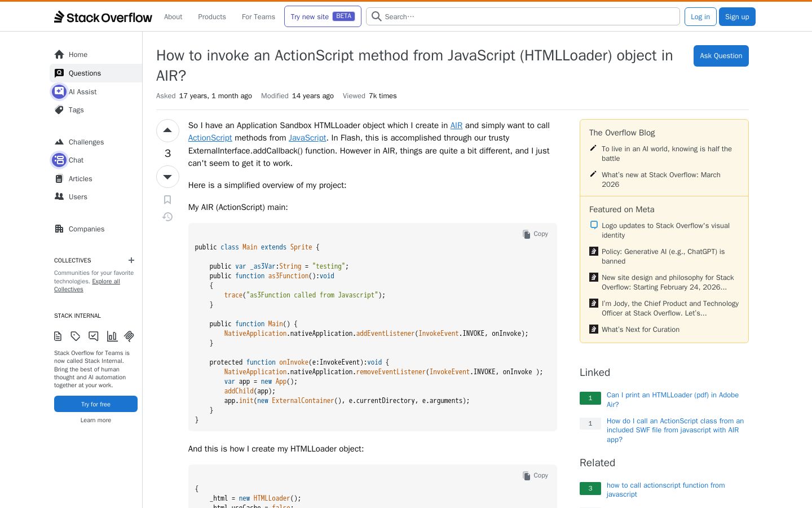Open What's new March 2026 post

pyautogui.click(x=661, y=179)
